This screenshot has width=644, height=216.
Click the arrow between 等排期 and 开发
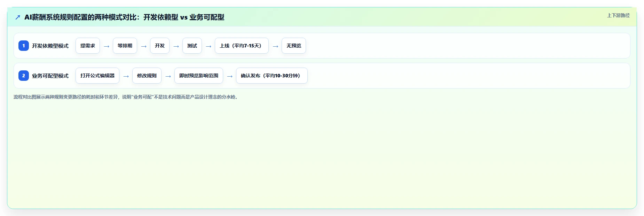tap(144, 46)
